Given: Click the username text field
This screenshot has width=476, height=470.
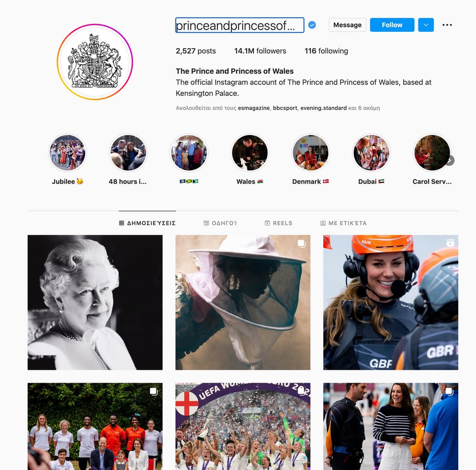Looking at the screenshot, I should tap(240, 25).
